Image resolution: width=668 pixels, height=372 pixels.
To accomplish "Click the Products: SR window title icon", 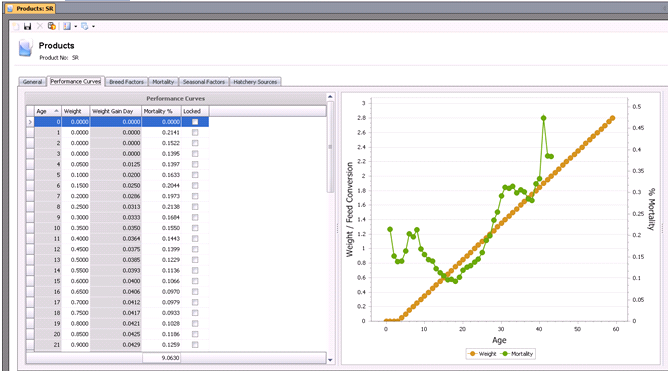I will 10,9.
